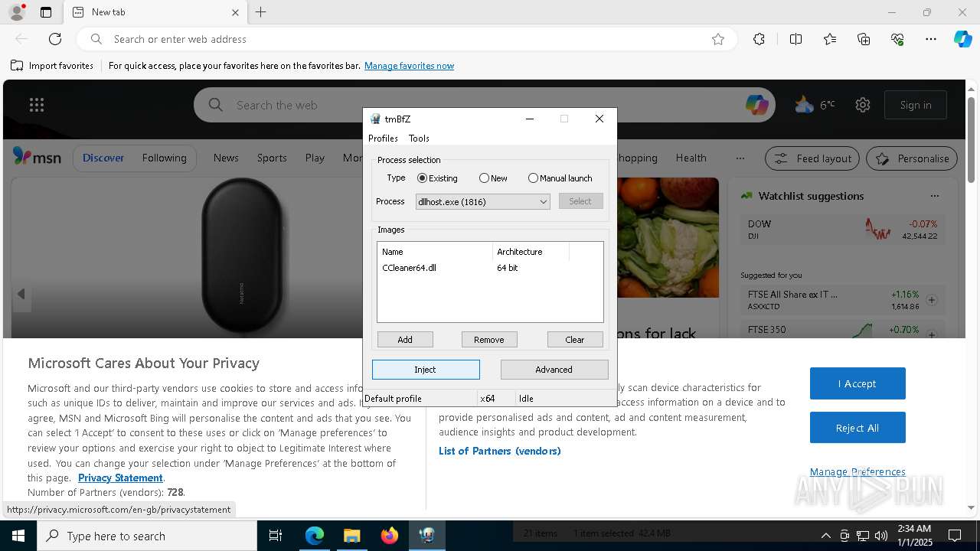Click Reject All cookies button
Image resolution: width=980 pixels, height=551 pixels.
[857, 428]
